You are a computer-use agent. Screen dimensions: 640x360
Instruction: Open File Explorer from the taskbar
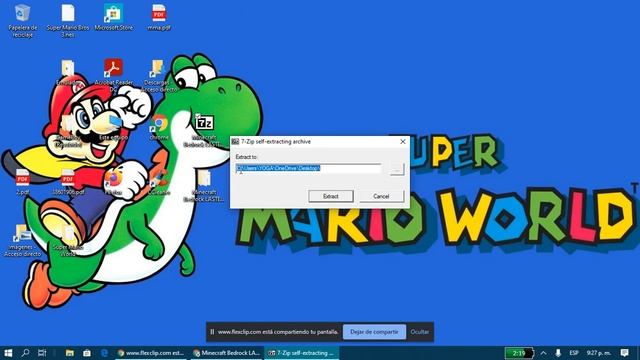click(x=70, y=353)
